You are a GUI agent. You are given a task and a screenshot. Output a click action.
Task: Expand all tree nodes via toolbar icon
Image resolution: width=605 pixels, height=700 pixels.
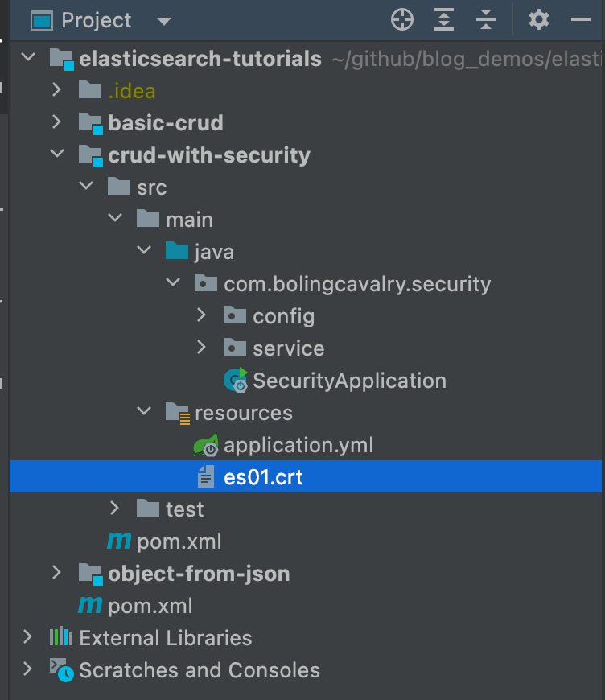(443, 19)
